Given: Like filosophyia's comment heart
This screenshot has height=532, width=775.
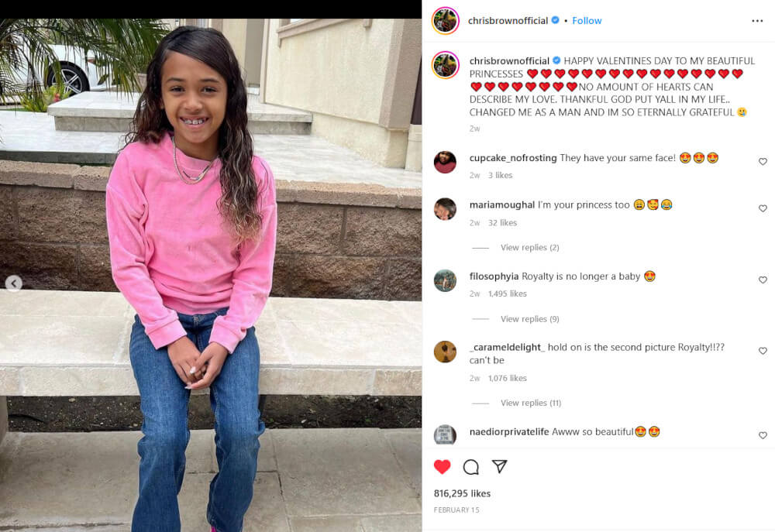Looking at the screenshot, I should tap(763, 280).
